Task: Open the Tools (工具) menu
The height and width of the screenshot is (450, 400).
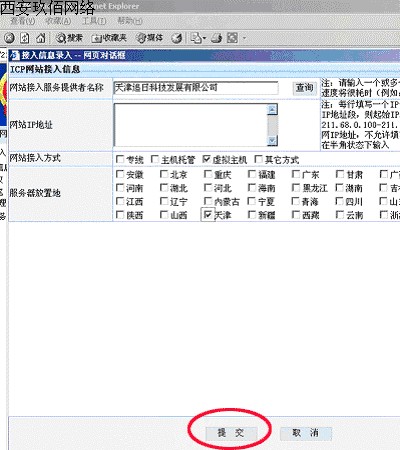Action: tap(94, 21)
